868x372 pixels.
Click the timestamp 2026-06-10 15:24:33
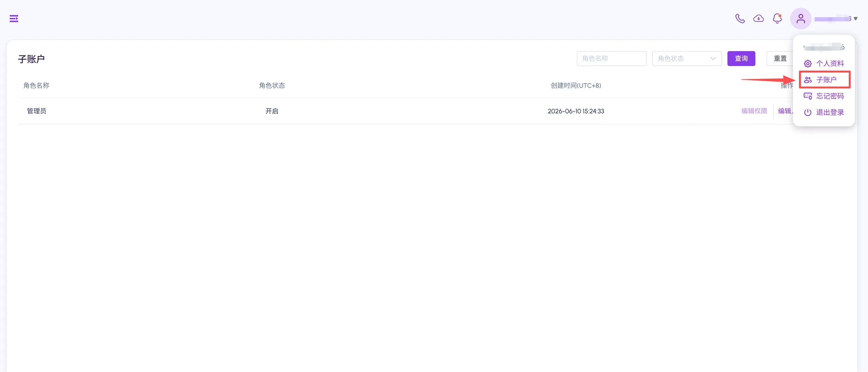tap(575, 111)
